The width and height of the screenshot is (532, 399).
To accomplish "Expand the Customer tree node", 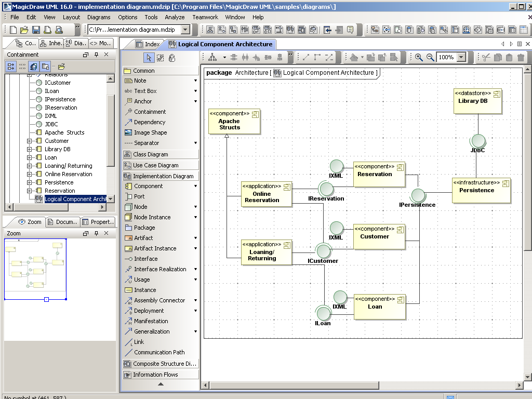I will pyautogui.click(x=30, y=141).
